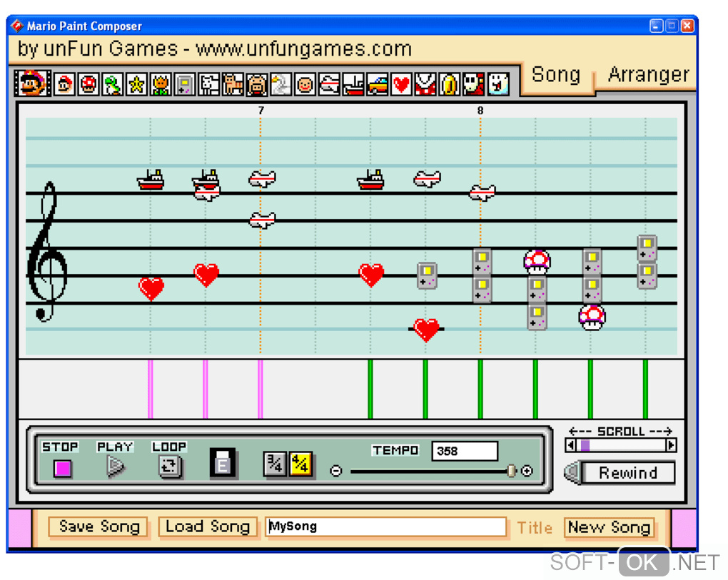Click the song end marker E icon
Image resolution: width=728 pixels, height=580 pixels.
coord(223,462)
